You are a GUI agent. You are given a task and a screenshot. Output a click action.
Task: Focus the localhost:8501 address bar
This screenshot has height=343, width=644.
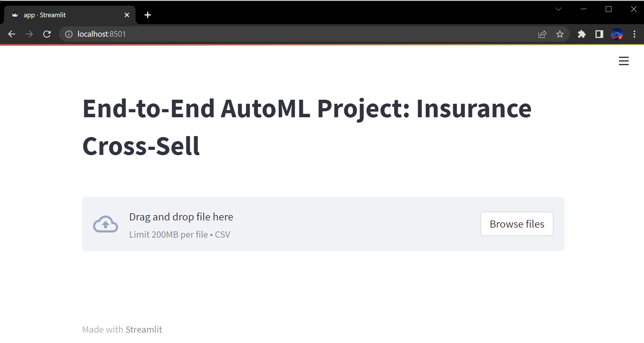click(282, 34)
